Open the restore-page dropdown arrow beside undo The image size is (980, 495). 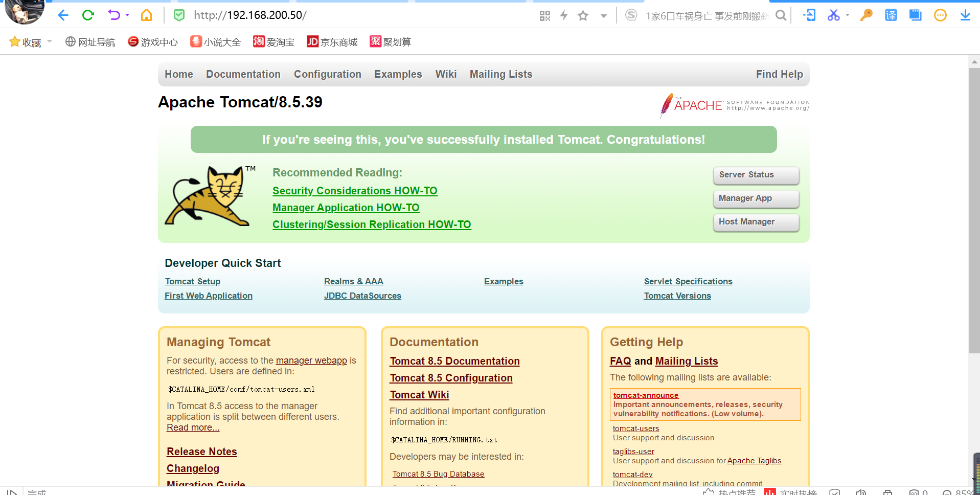127,15
